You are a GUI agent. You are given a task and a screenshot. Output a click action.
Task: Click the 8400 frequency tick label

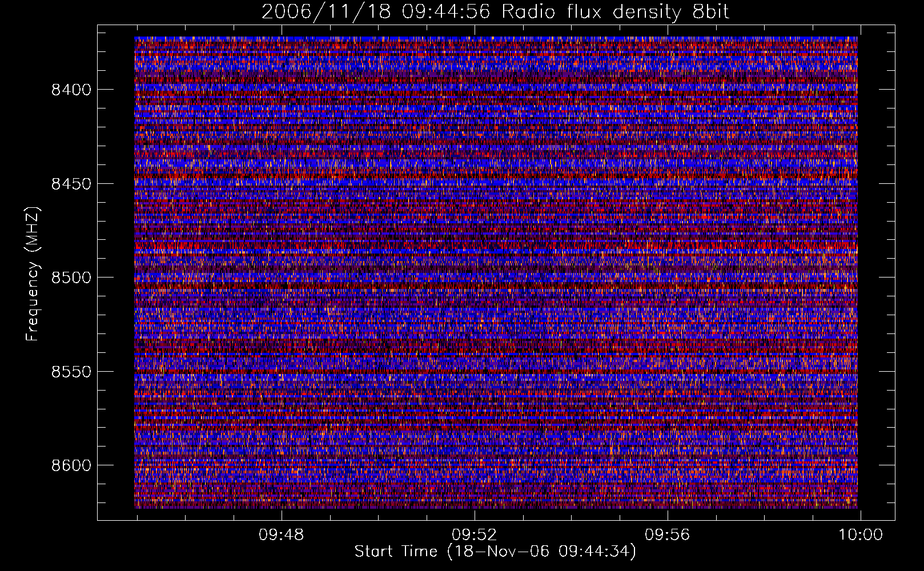(x=71, y=90)
